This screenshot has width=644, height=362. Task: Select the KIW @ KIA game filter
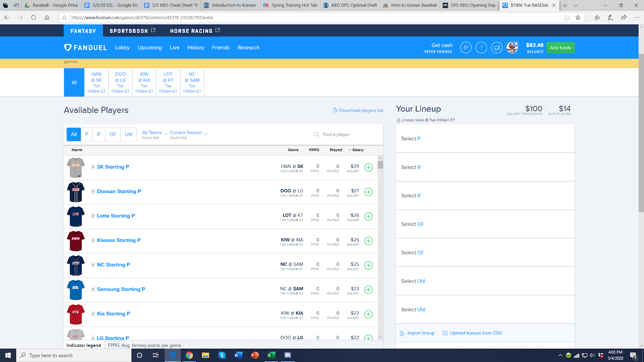click(x=144, y=82)
